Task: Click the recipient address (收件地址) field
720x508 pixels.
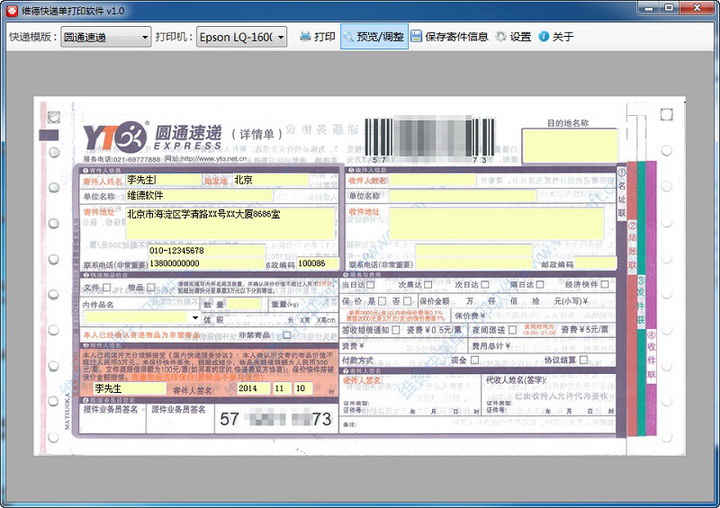Action: 496,223
